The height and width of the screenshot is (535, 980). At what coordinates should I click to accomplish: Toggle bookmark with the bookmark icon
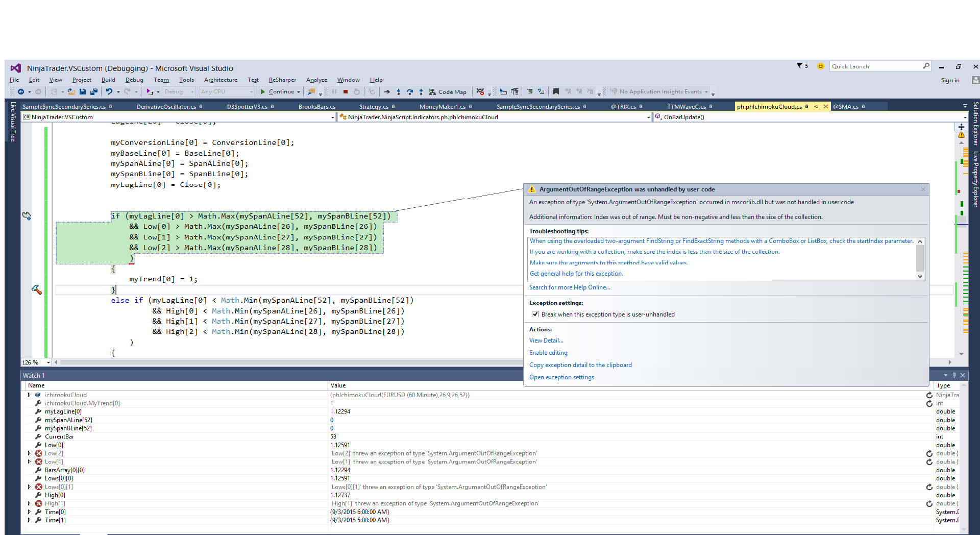[x=556, y=92]
